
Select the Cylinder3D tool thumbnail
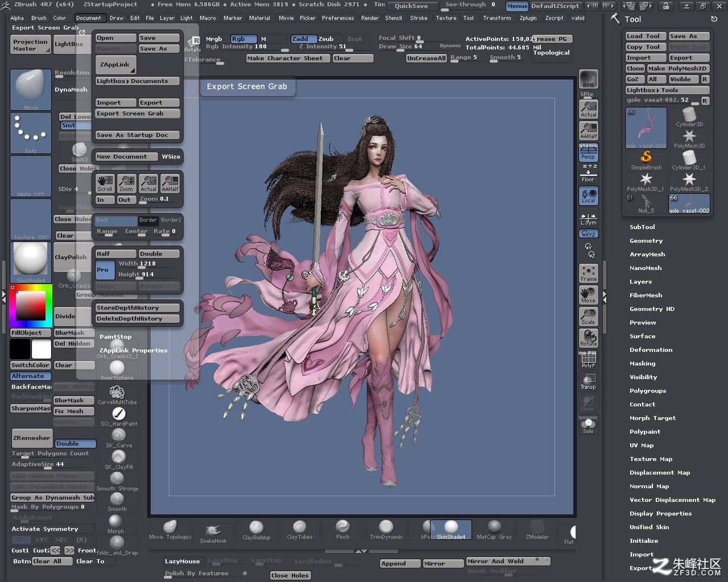tap(689, 117)
